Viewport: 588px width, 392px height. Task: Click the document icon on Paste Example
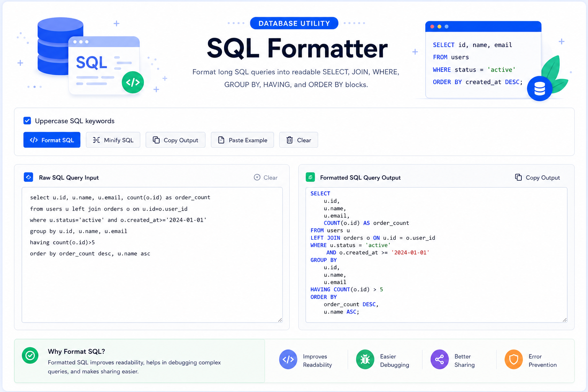coord(221,140)
